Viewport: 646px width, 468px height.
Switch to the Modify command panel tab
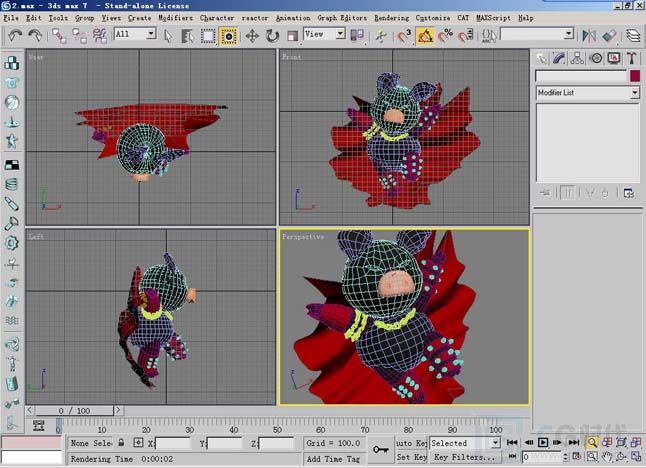559,58
